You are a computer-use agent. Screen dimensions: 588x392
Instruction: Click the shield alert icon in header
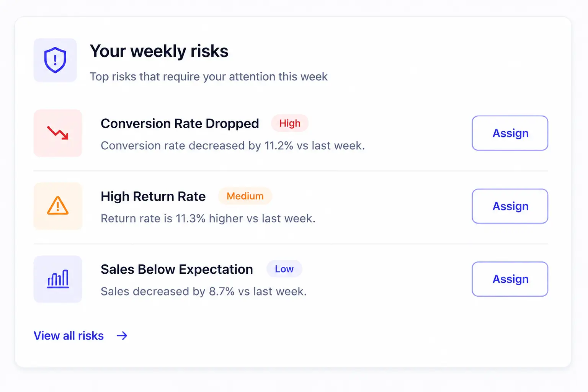55,60
